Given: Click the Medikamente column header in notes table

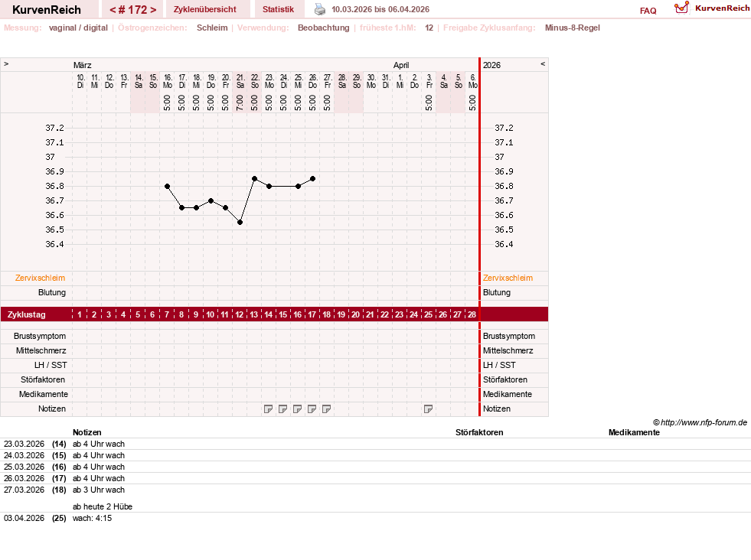Looking at the screenshot, I should pos(634,433).
